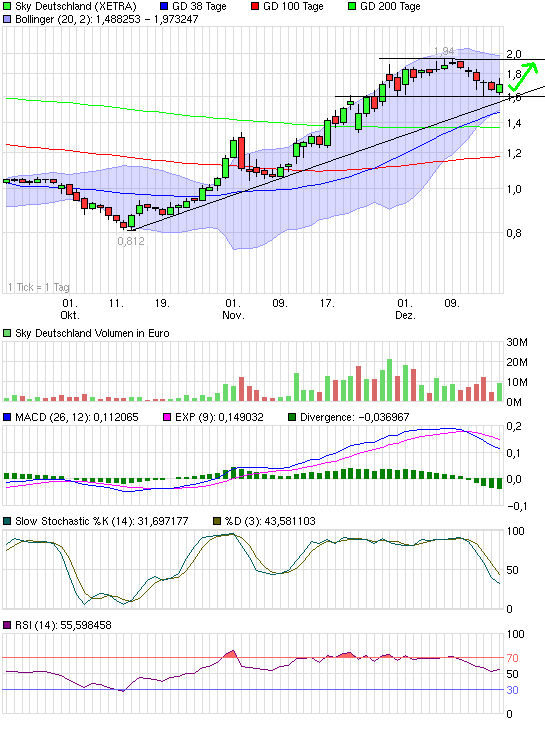Click the green GD 200 Tage swatch
Viewport: 545px width, 735px height.
352,7
